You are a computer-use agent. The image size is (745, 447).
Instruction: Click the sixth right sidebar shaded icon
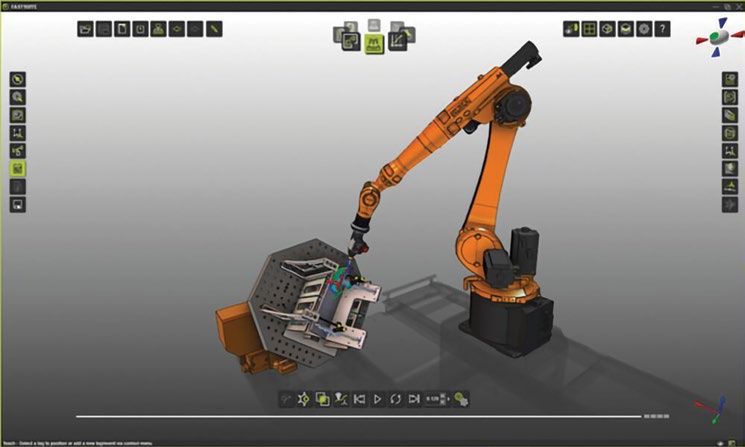click(730, 169)
